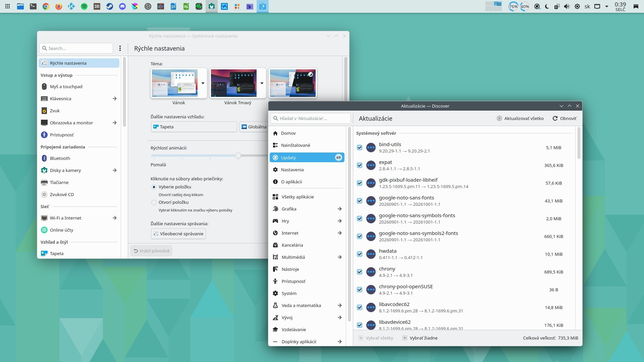Viewport: 644px width, 362px height.
Task: Open the application launcher grid icon
Action: 7,6
